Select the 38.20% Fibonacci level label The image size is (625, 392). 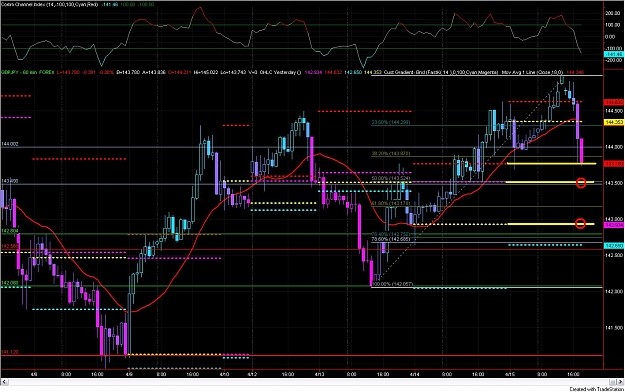391,154
